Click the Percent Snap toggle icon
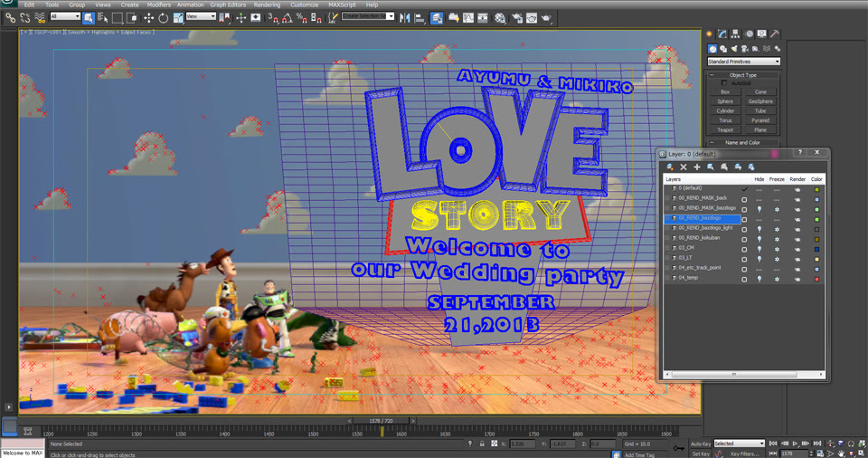Image resolution: width=868 pixels, height=458 pixels. [302, 18]
